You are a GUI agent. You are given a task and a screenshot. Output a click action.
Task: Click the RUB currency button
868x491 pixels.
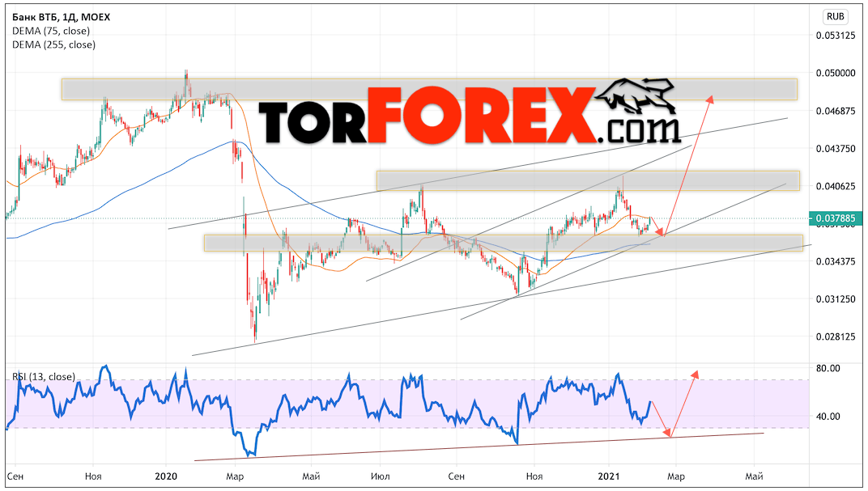836,17
